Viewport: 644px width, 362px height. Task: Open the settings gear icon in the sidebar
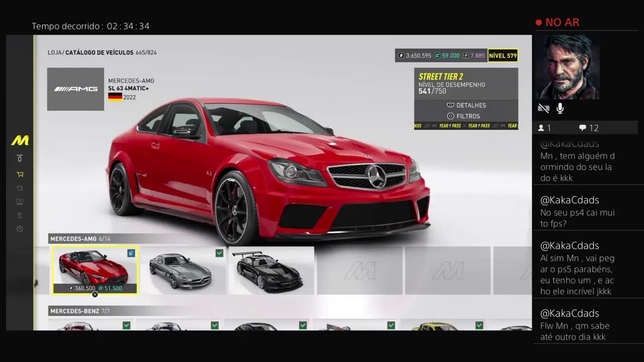tap(20, 229)
